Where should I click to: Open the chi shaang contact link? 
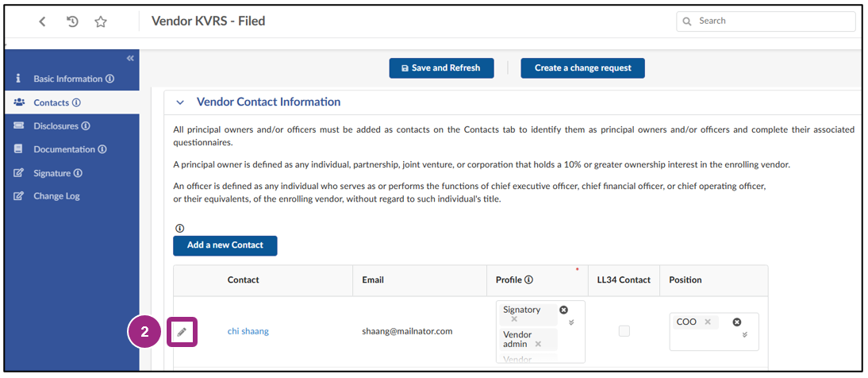tap(248, 331)
